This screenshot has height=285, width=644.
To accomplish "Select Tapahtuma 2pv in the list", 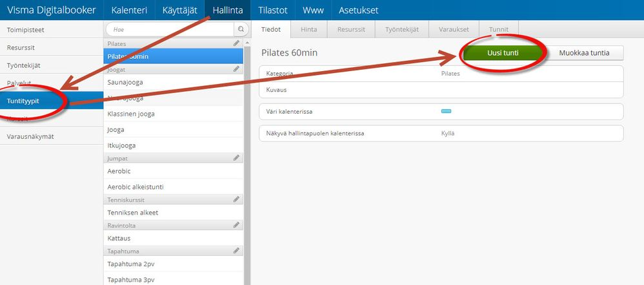I will pos(174,264).
